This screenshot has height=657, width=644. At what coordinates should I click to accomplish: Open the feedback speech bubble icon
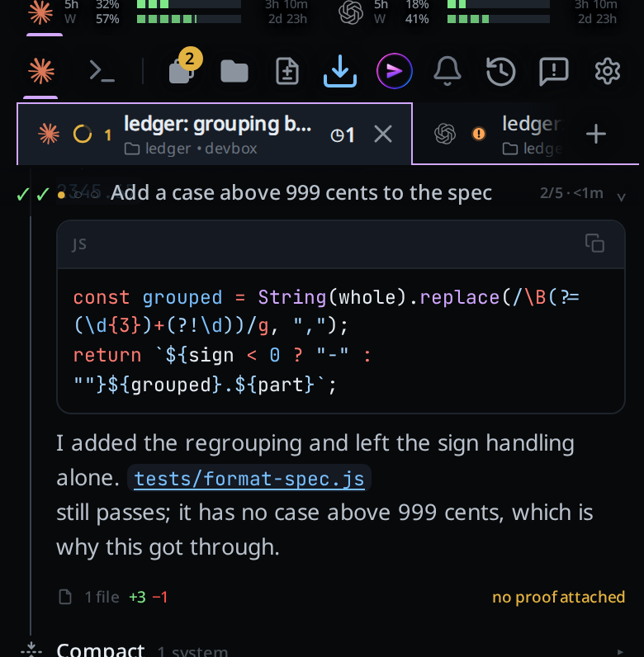click(554, 72)
